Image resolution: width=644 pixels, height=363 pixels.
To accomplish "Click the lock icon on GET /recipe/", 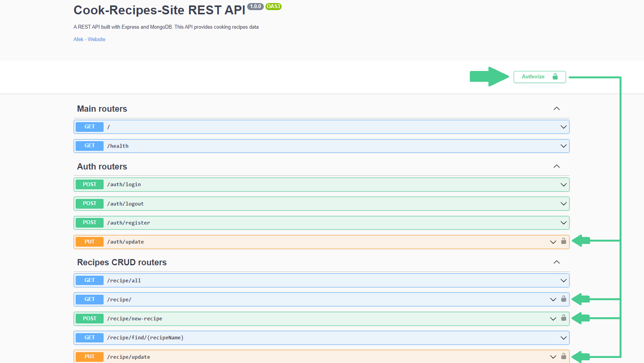I will pyautogui.click(x=564, y=299).
